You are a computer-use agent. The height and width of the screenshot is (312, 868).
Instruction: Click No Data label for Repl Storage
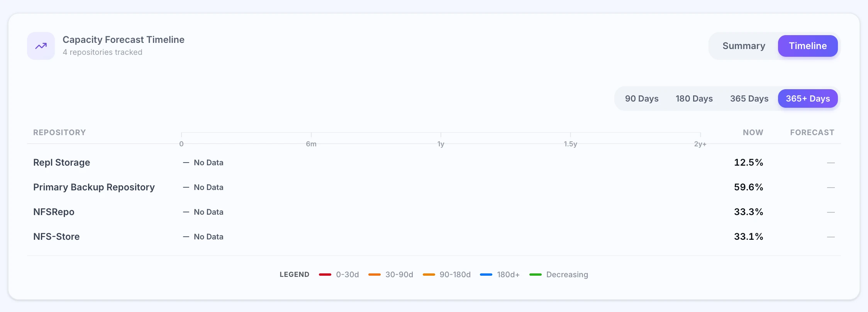point(209,163)
